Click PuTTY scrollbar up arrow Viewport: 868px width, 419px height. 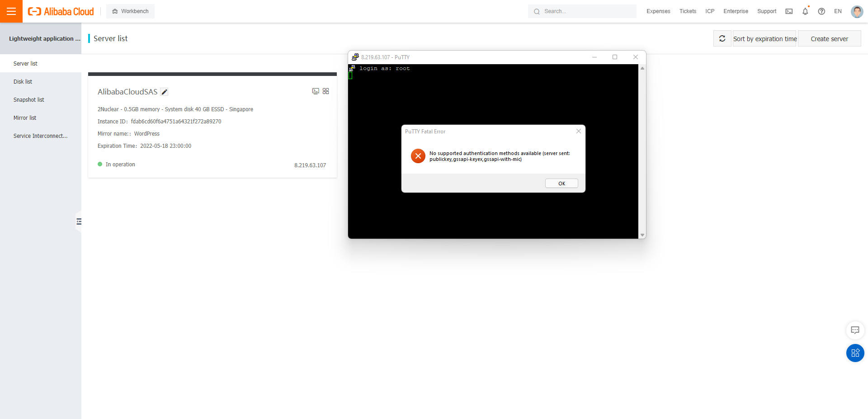[x=642, y=68]
